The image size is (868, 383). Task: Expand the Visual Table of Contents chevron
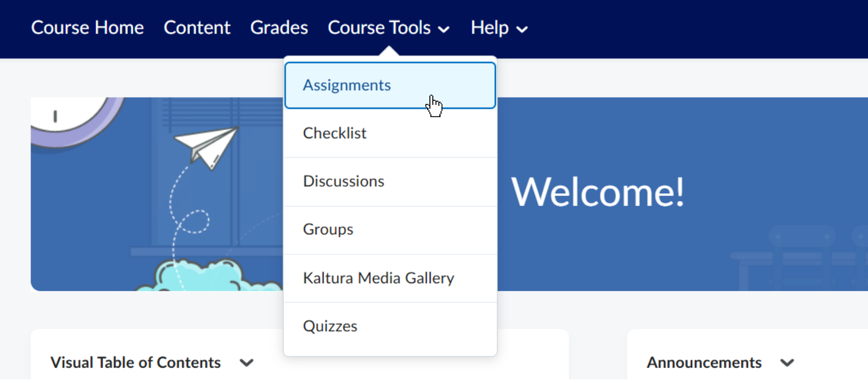[x=246, y=363]
